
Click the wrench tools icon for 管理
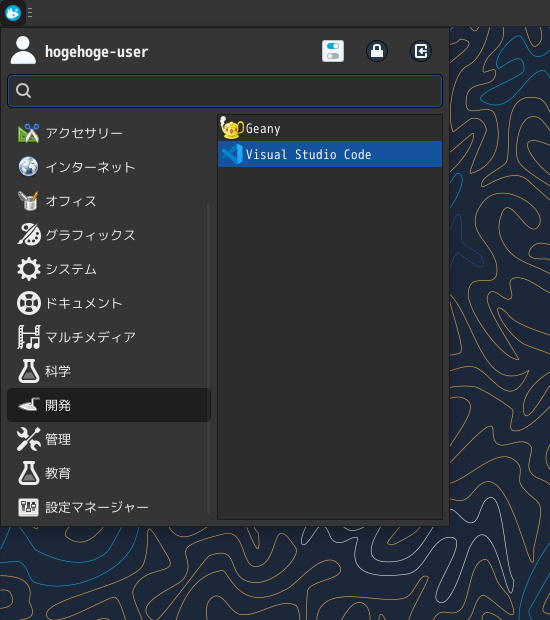28,439
